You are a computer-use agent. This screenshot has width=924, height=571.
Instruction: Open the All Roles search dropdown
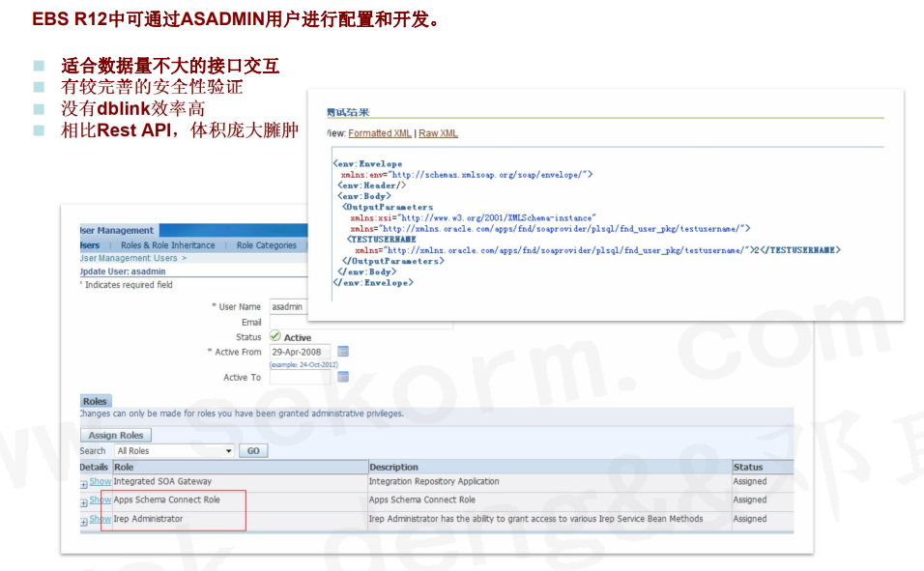coord(174,451)
